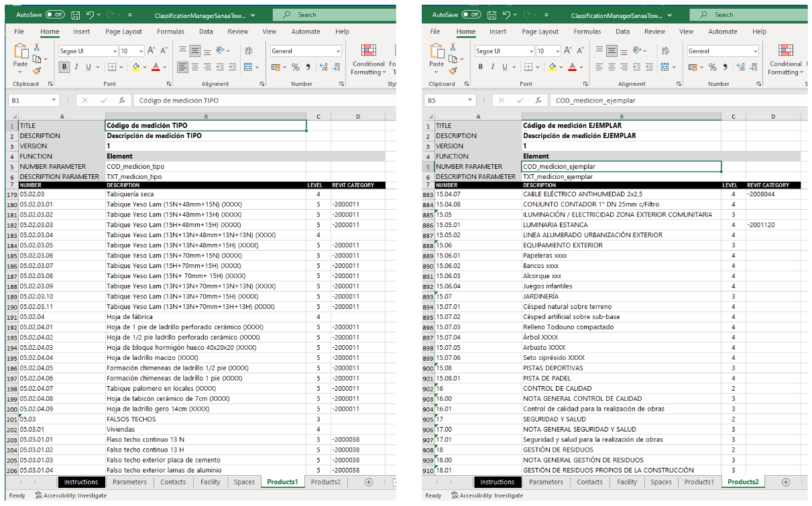
Task: Click Wrap Text icon in left Excel window
Action: coord(249,51)
